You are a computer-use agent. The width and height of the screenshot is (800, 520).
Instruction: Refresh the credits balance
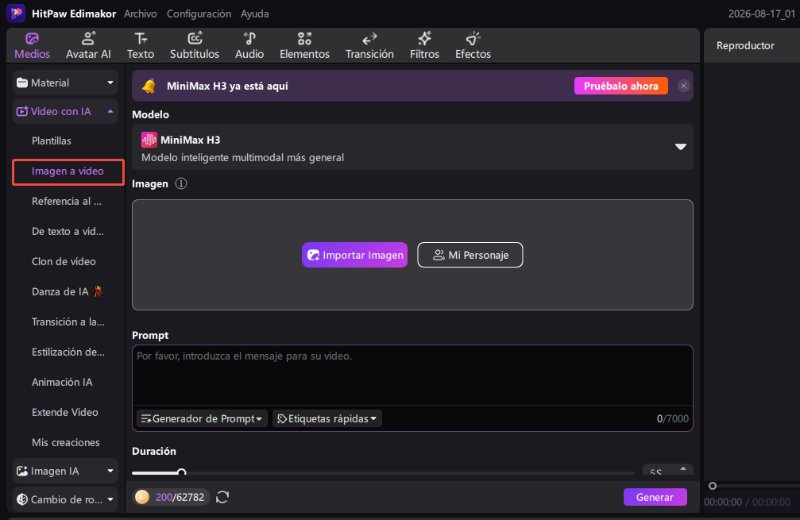click(222, 497)
